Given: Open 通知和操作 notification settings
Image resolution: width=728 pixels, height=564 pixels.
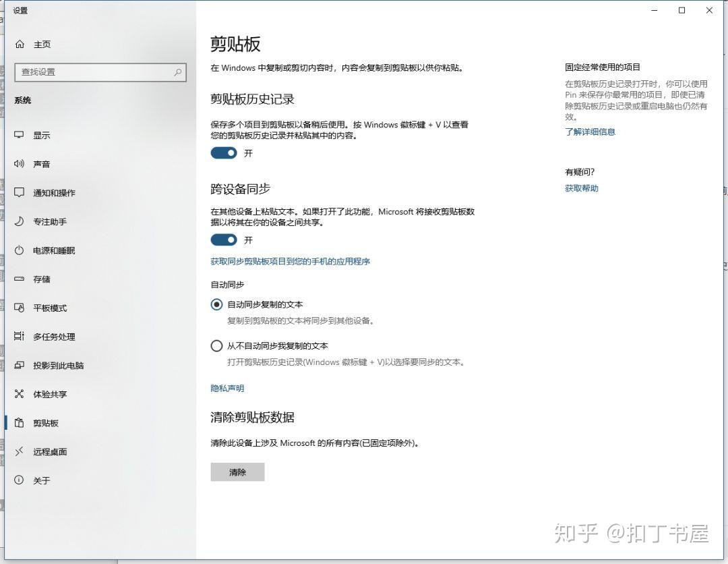Looking at the screenshot, I should pyautogui.click(x=51, y=193).
